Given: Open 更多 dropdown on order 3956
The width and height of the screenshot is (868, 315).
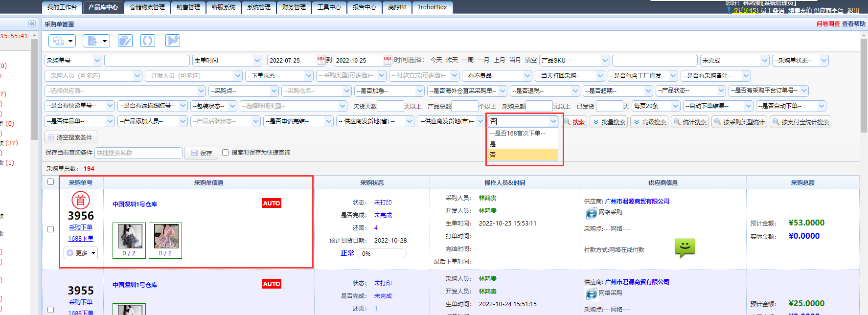Looking at the screenshot, I should click(x=81, y=253).
